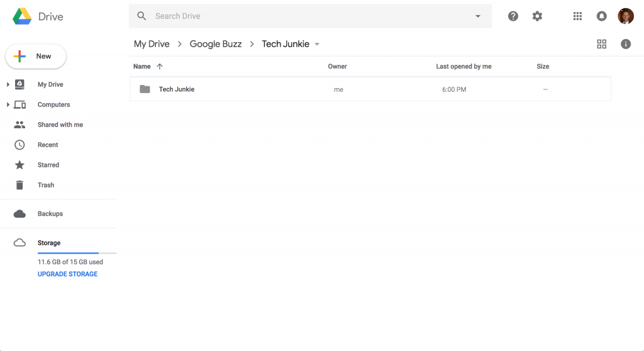Click the owner value "me"
Image resolution: width=644 pixels, height=351 pixels.
point(338,89)
